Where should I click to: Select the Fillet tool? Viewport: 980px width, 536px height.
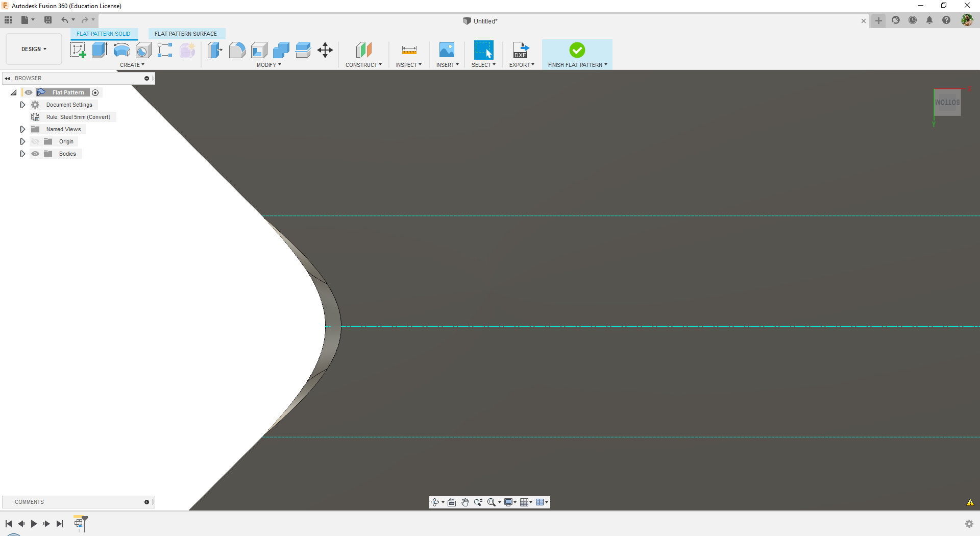[237, 50]
